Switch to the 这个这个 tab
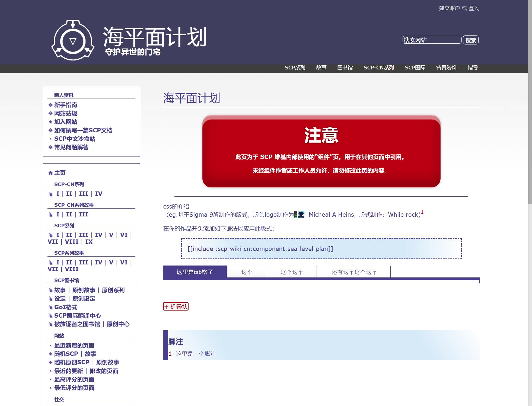 [x=292, y=272]
